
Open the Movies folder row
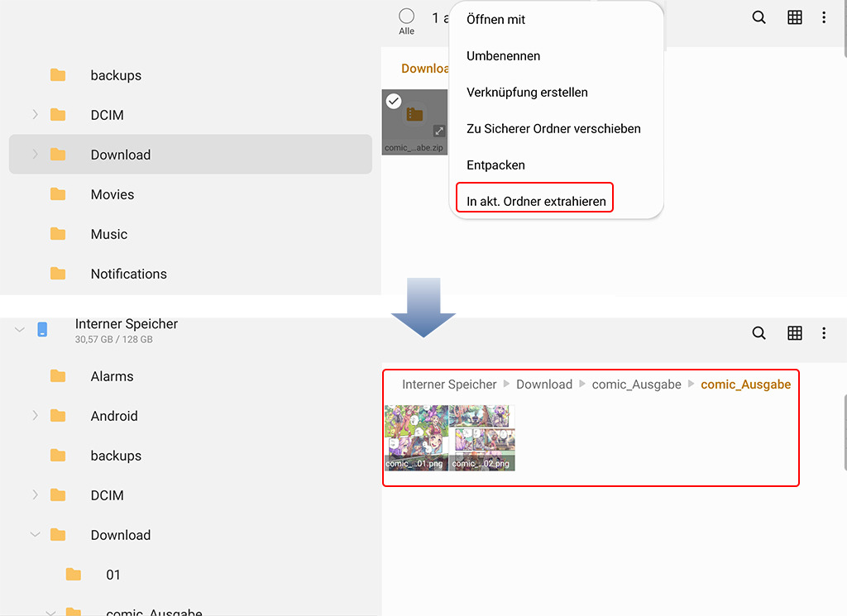click(191, 194)
